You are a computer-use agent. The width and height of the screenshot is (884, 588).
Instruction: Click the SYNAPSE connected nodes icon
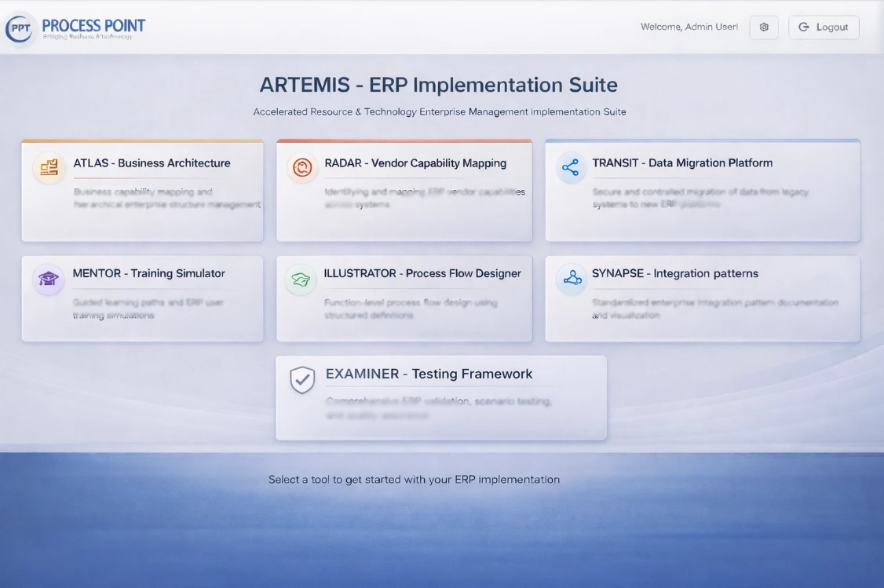click(x=572, y=278)
